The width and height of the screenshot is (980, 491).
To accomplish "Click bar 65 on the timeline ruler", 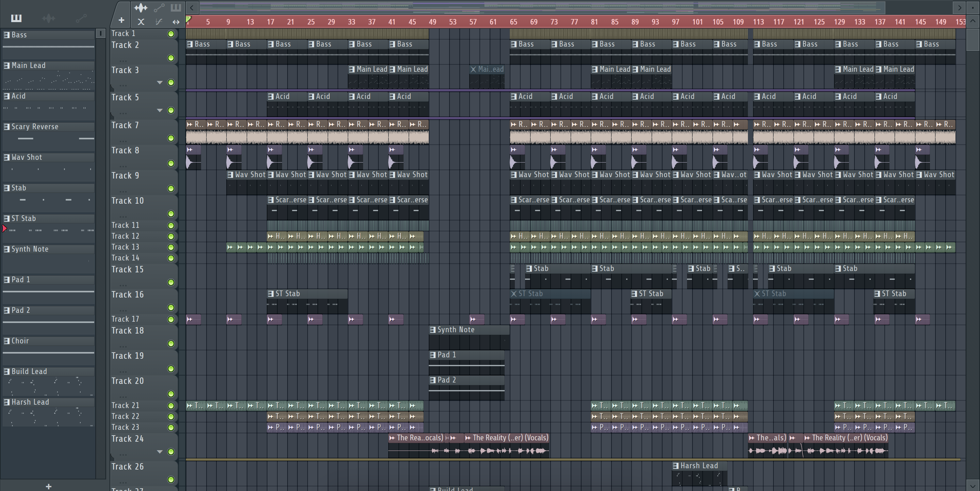I will (513, 22).
